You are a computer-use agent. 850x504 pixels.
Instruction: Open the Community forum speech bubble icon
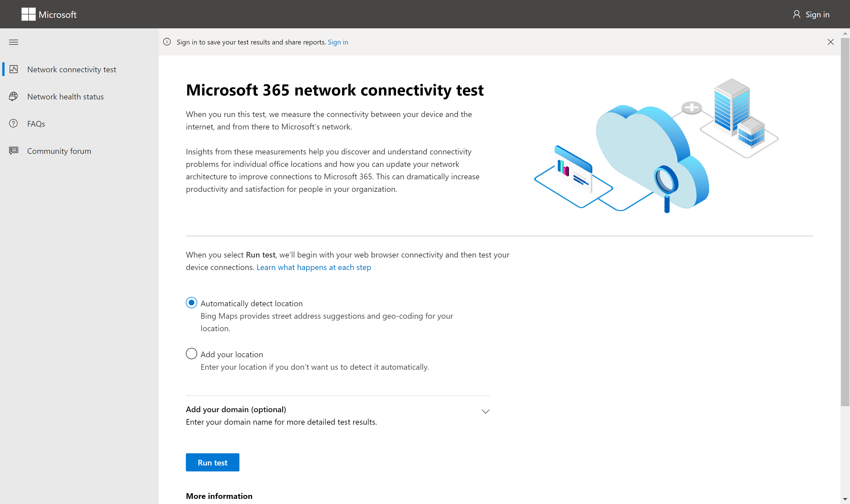pos(13,151)
